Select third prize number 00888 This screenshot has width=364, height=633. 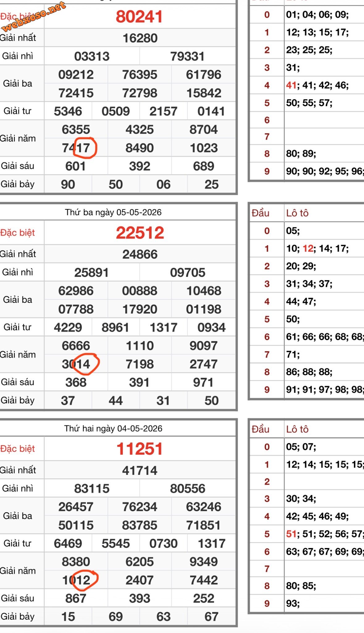pos(140,291)
